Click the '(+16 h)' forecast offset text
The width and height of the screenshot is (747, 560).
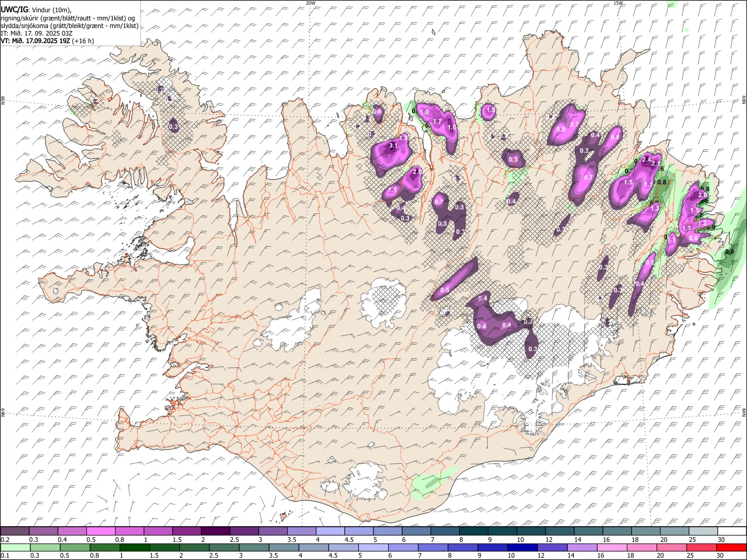point(84,41)
